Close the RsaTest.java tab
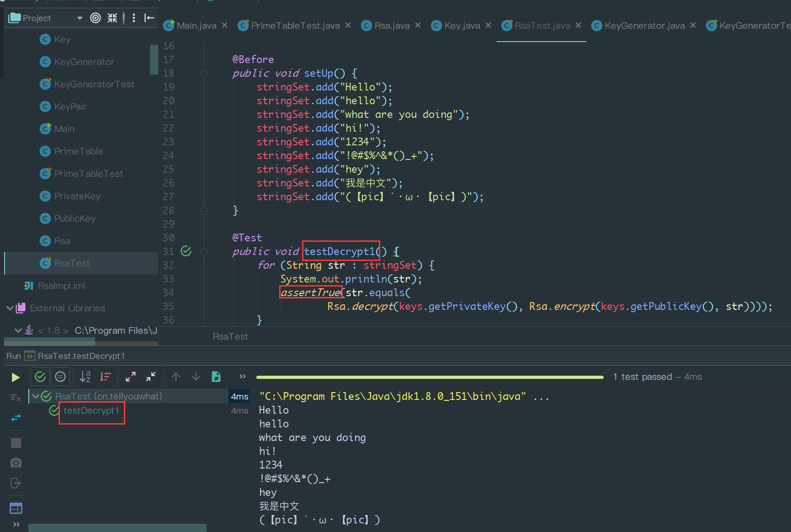The image size is (791, 532). click(579, 25)
